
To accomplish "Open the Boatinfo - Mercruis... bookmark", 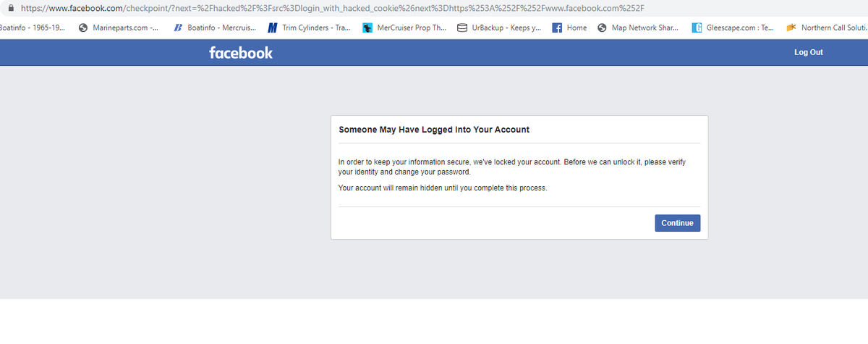I will click(x=214, y=28).
